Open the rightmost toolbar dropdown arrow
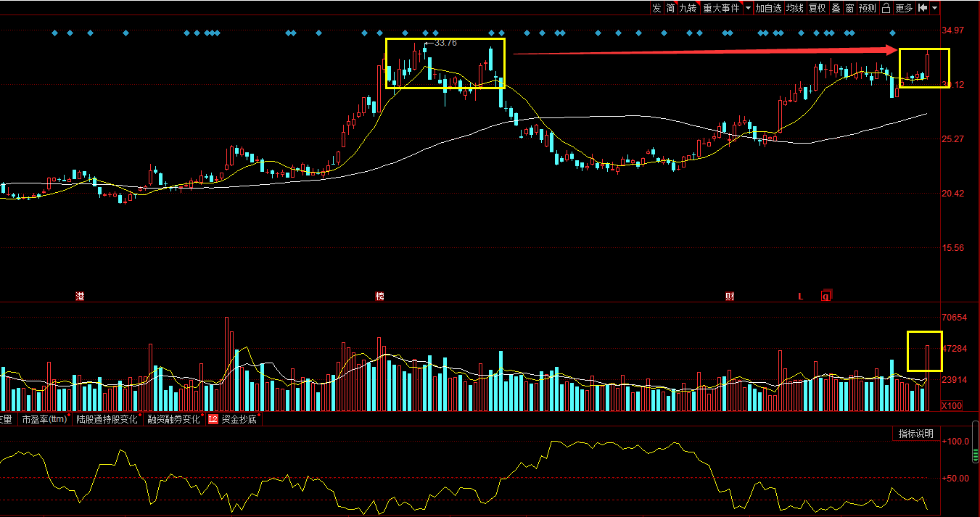The image size is (980, 517). click(x=934, y=8)
